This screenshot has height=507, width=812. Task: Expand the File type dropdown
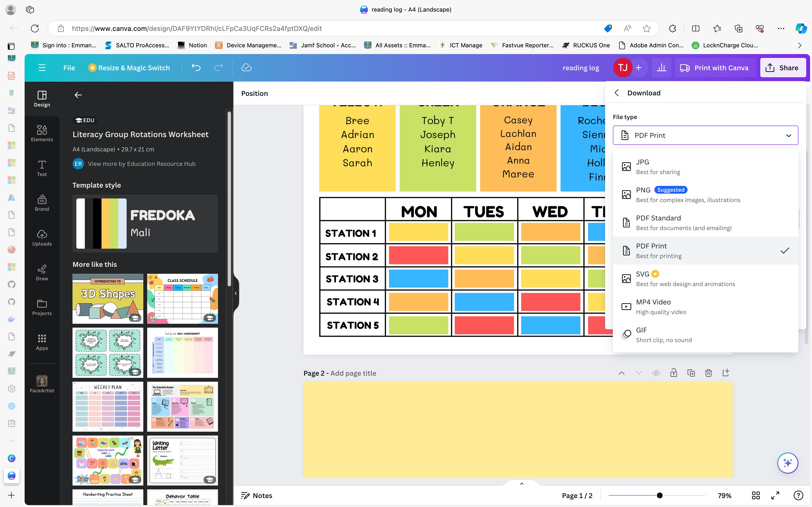[x=705, y=135]
